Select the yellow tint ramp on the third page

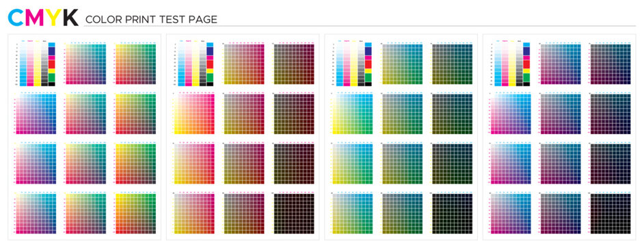354,64
